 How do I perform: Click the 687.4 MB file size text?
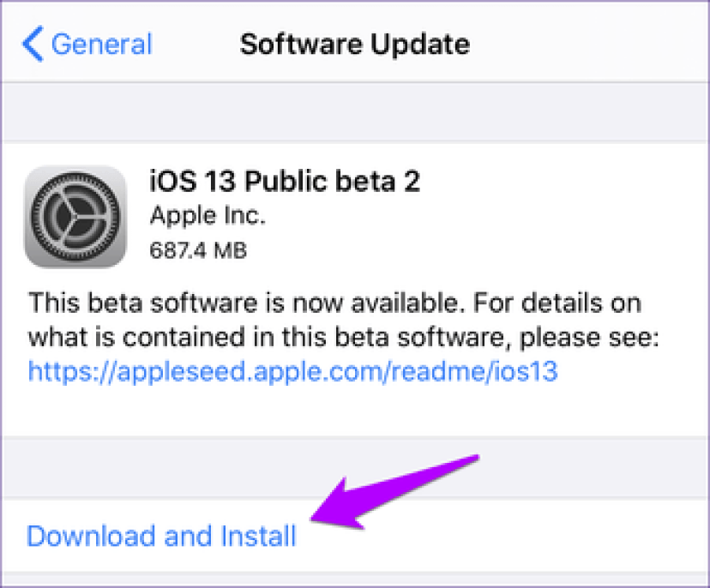tap(199, 250)
